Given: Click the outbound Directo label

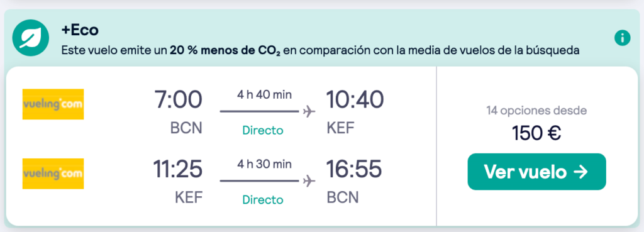Looking at the screenshot, I should coord(263,131).
